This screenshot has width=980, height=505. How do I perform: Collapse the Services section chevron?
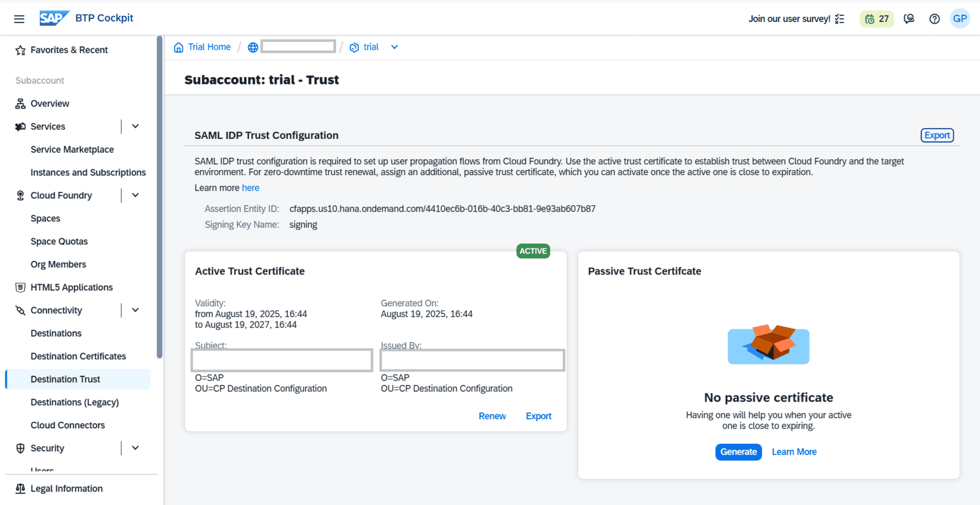pos(135,126)
